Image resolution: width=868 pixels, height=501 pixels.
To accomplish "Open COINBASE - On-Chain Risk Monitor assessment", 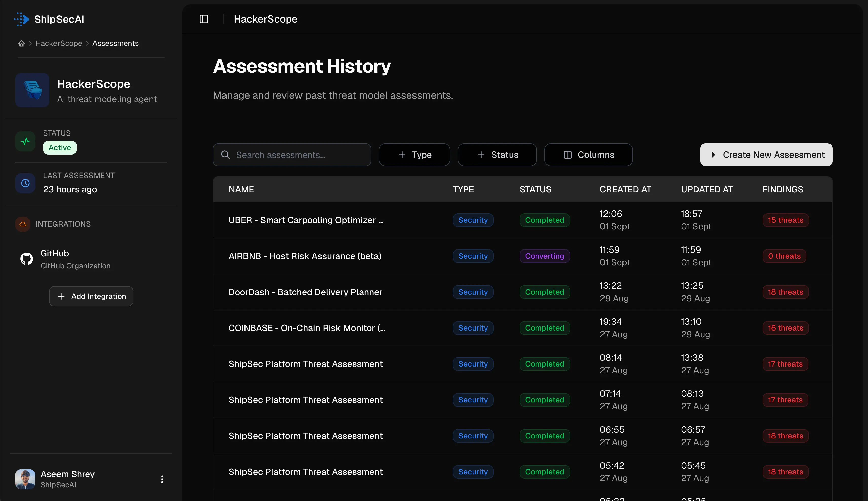I will (x=307, y=328).
